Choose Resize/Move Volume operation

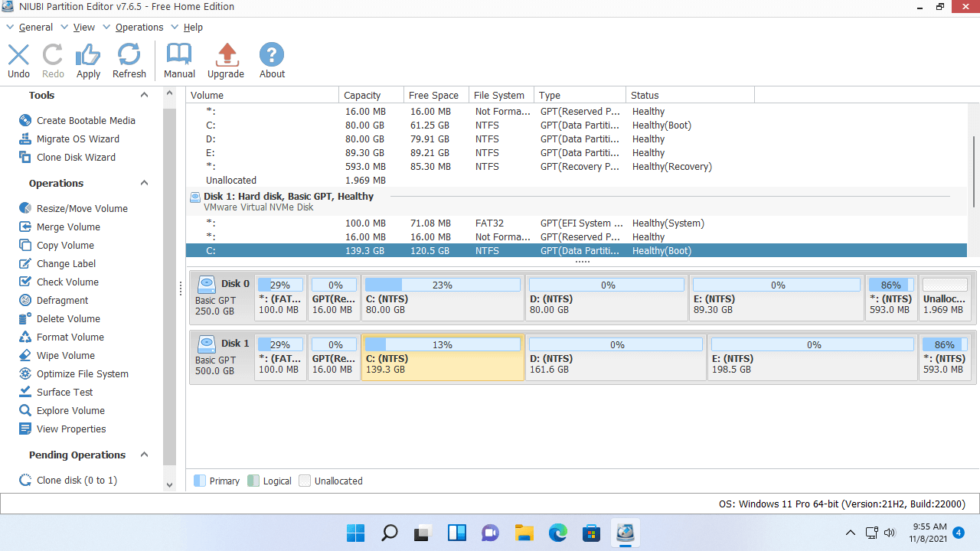[x=82, y=208]
